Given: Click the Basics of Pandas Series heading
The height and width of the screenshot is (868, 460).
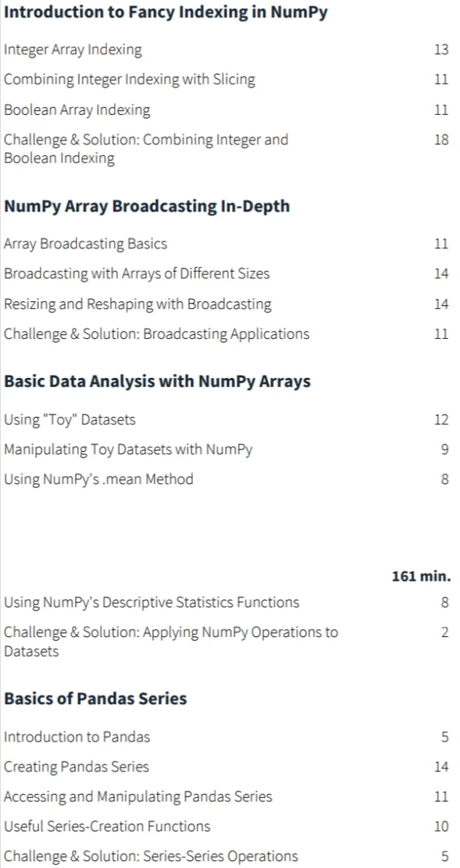Looking at the screenshot, I should click(x=95, y=699).
